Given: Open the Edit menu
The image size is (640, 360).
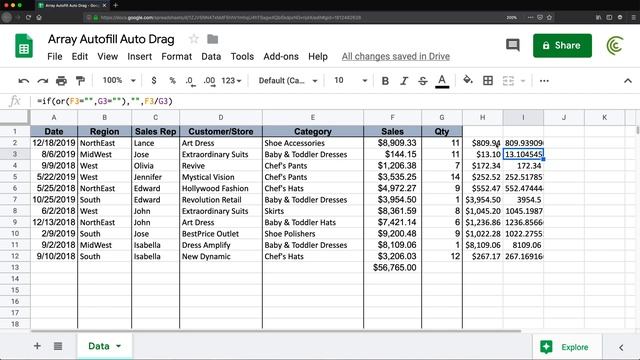Looking at the screenshot, I should click(x=80, y=56).
